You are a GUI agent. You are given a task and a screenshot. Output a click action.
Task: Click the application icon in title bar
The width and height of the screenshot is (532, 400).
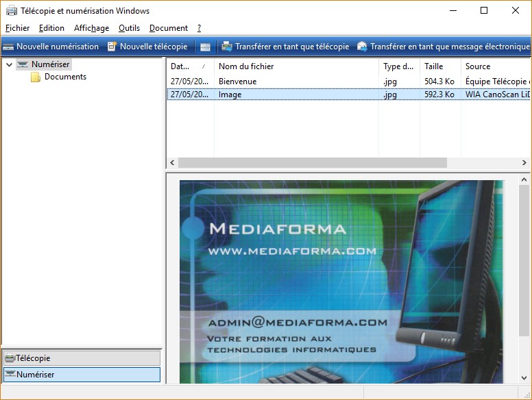pos(11,11)
